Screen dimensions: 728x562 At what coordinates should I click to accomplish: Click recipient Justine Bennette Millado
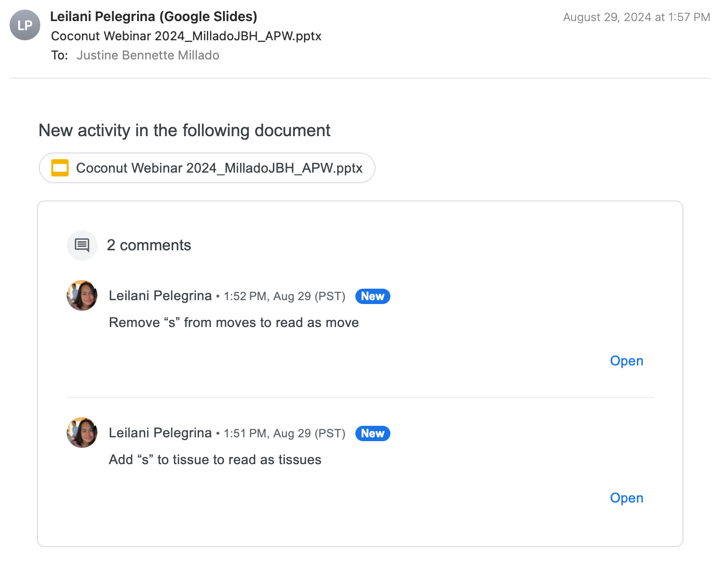148,56
